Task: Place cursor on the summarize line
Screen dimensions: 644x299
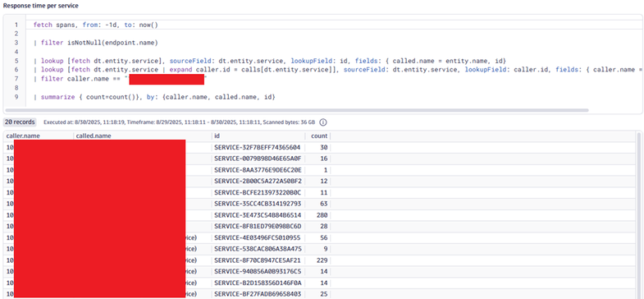Action: click(154, 97)
